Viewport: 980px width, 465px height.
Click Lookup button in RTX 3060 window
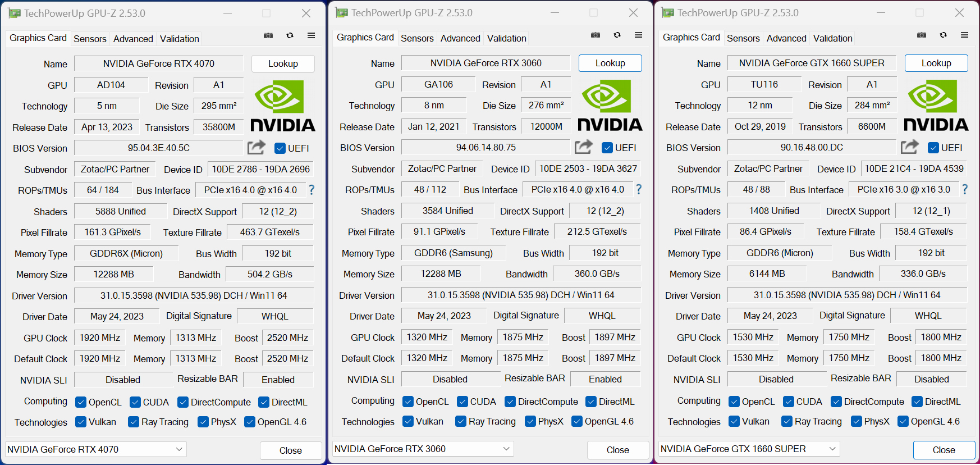click(610, 63)
